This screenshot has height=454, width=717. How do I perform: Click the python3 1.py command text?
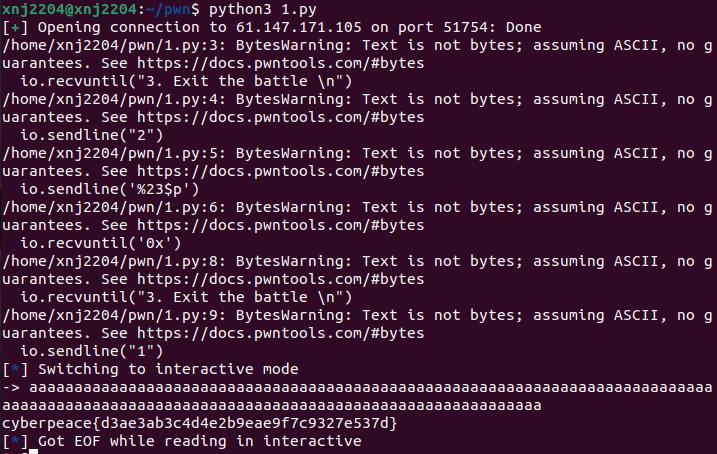(263, 9)
